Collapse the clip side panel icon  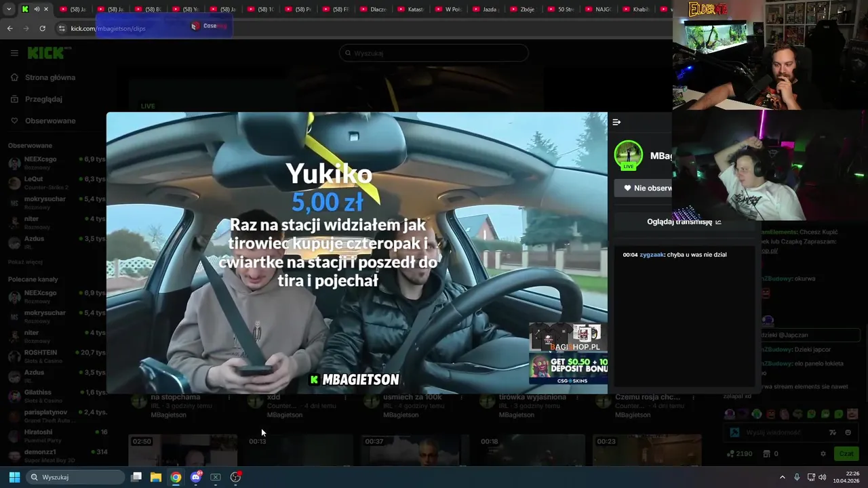pyautogui.click(x=616, y=122)
